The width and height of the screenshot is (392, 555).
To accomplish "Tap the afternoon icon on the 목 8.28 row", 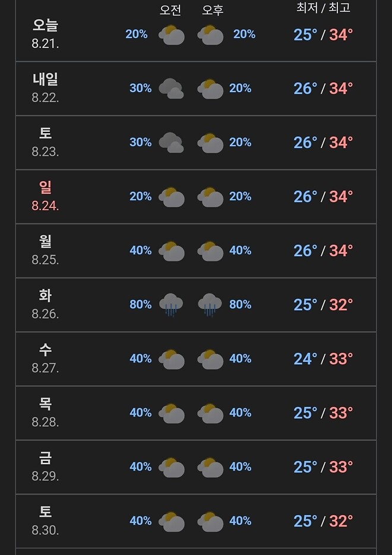I will point(211,412).
